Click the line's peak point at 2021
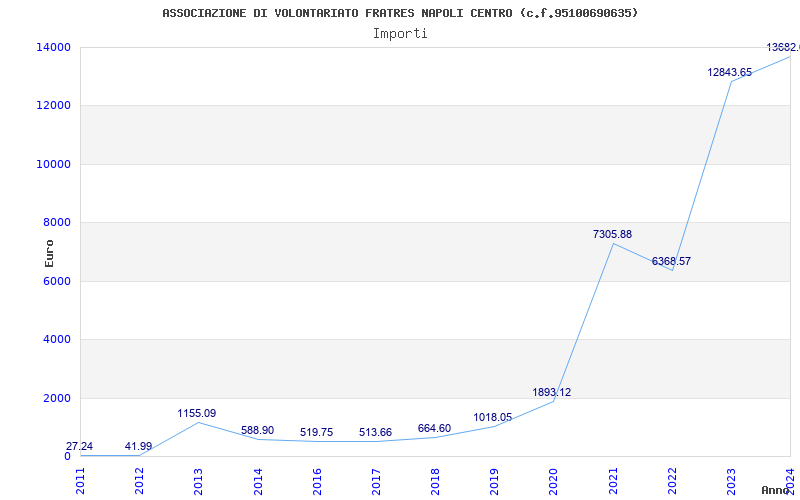 tap(613, 243)
